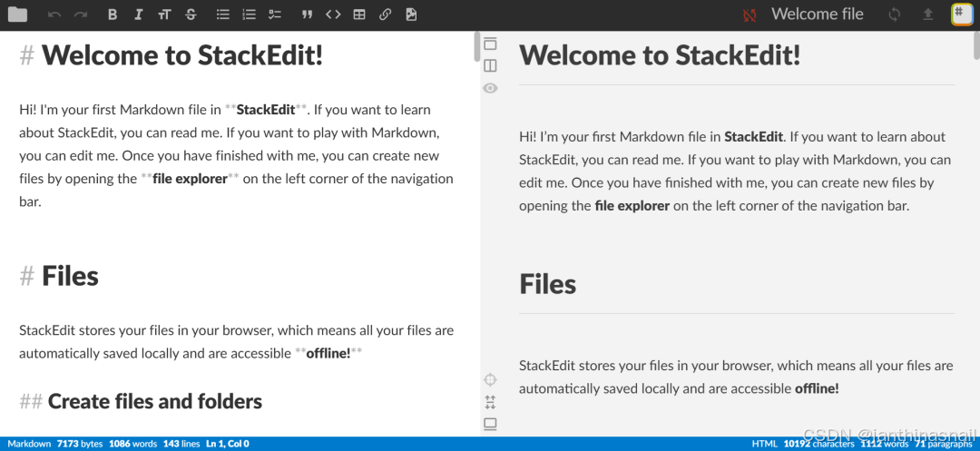Toggle reader mode eye icon
This screenshot has height=451, width=980.
491,88
